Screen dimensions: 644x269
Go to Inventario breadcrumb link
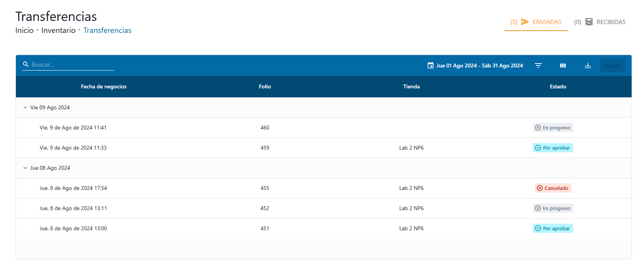pyautogui.click(x=58, y=30)
